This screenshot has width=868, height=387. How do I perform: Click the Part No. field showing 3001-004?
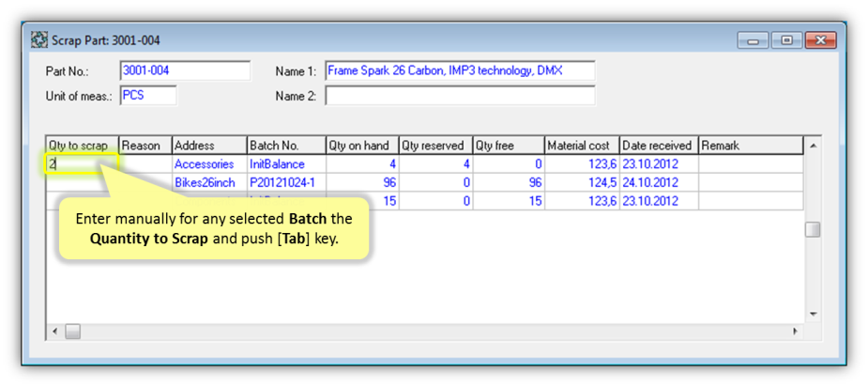tap(185, 71)
